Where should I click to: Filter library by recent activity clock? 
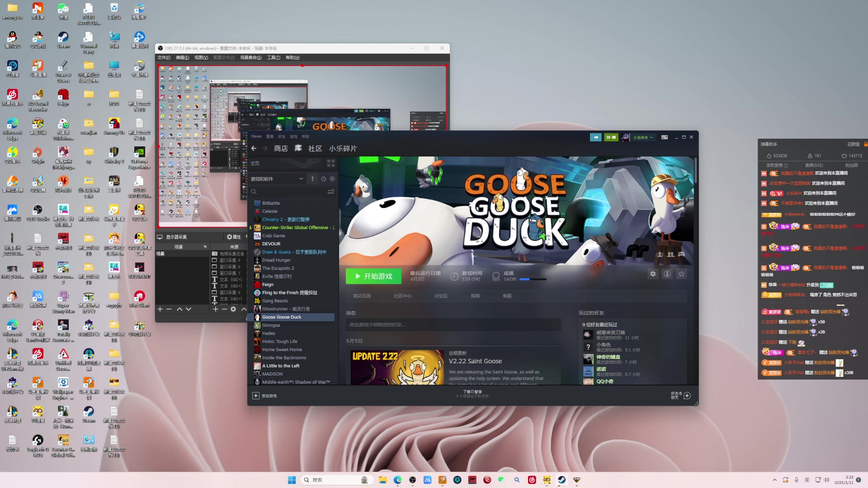tap(324, 179)
